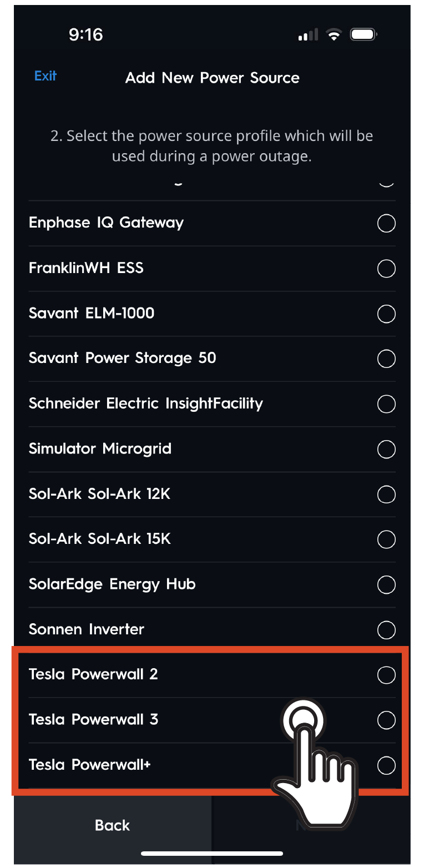This screenshot has height=868, width=424.
Task: Select Sol-Ark 12K radio button
Action: point(386,494)
